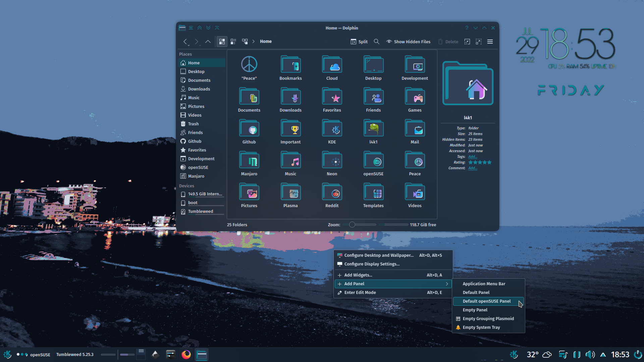Click the Dolphin window icon in titlebar

(182, 28)
